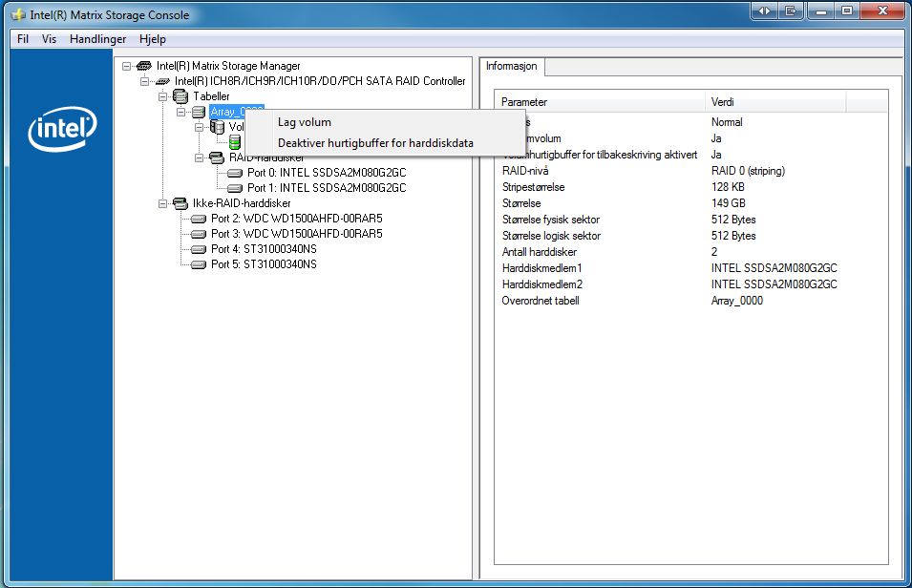Image resolution: width=912 pixels, height=588 pixels.
Task: Click the RAID-nivå parameter row
Action: [525, 171]
